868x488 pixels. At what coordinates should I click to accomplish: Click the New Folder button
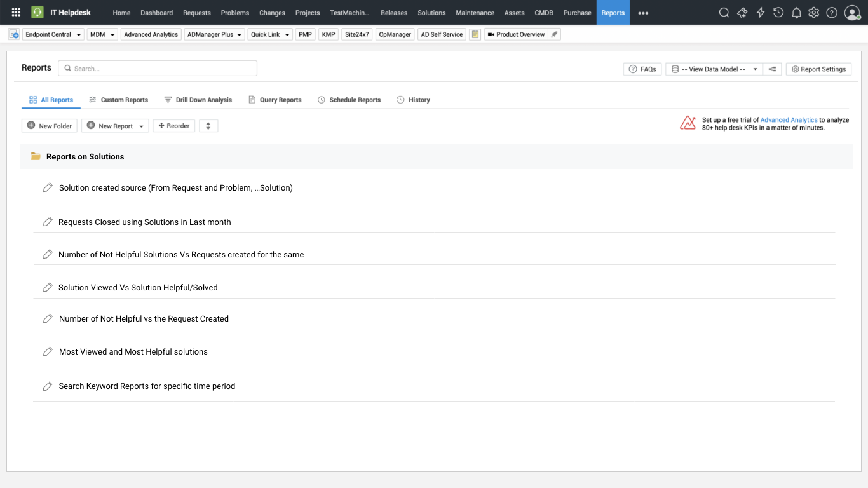click(50, 126)
